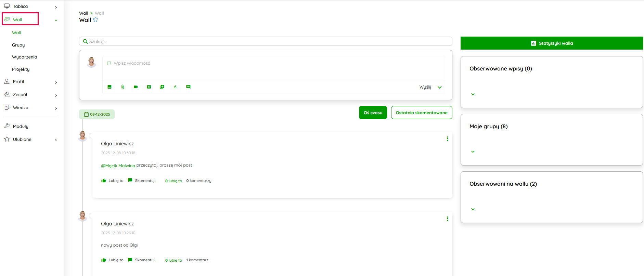Expand 'Obserwowane wpisy' panel chevron
This screenshot has width=644, height=276.
[473, 94]
